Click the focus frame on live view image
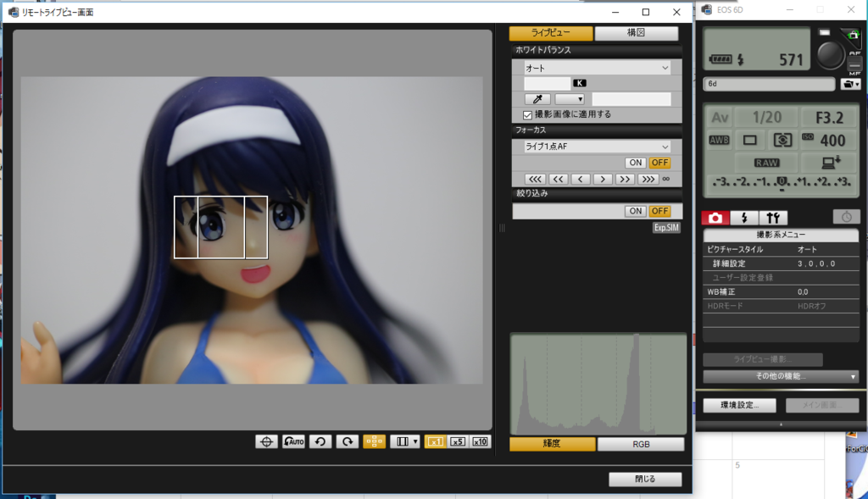 click(221, 227)
